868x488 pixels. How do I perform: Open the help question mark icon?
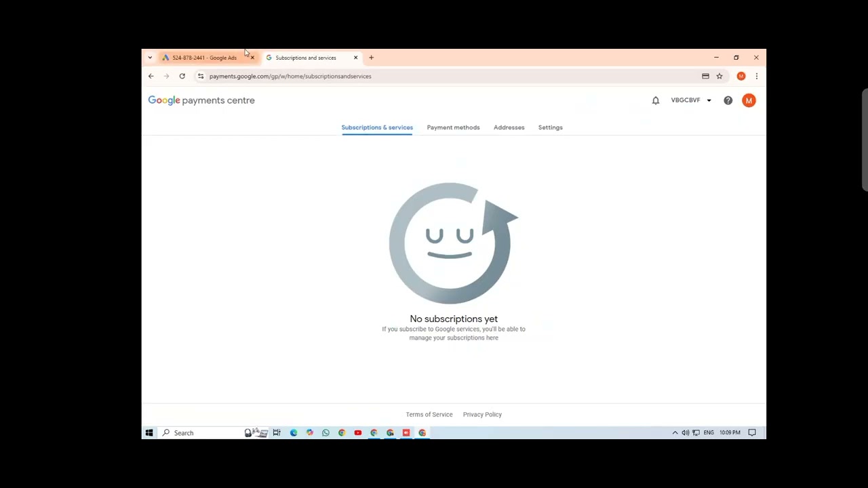pyautogui.click(x=728, y=100)
